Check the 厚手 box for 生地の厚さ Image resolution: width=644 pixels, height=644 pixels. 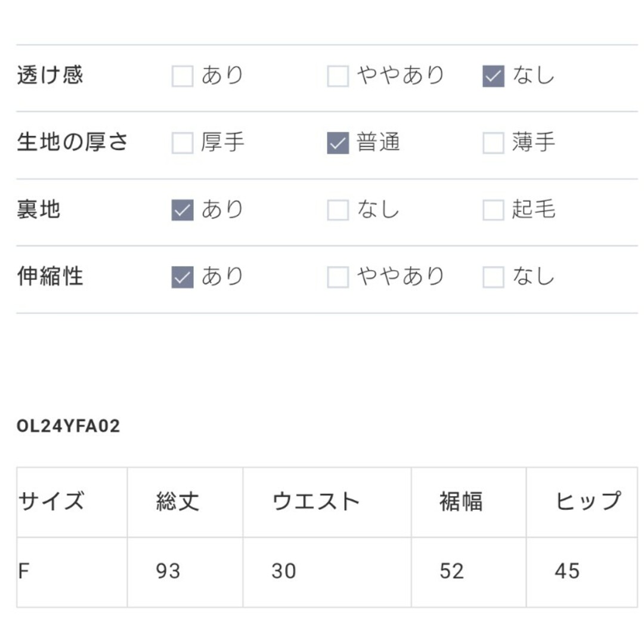(182, 143)
